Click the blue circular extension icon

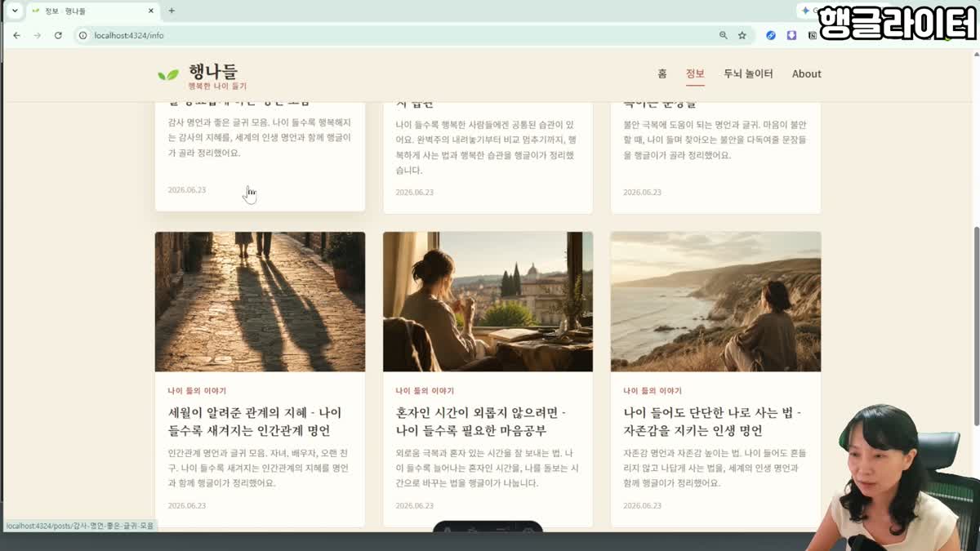(x=771, y=36)
